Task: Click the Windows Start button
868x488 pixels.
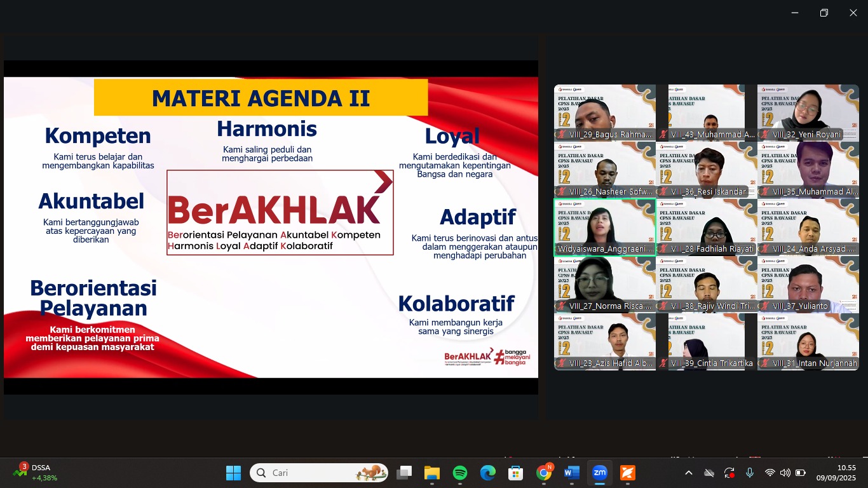Action: pyautogui.click(x=233, y=473)
